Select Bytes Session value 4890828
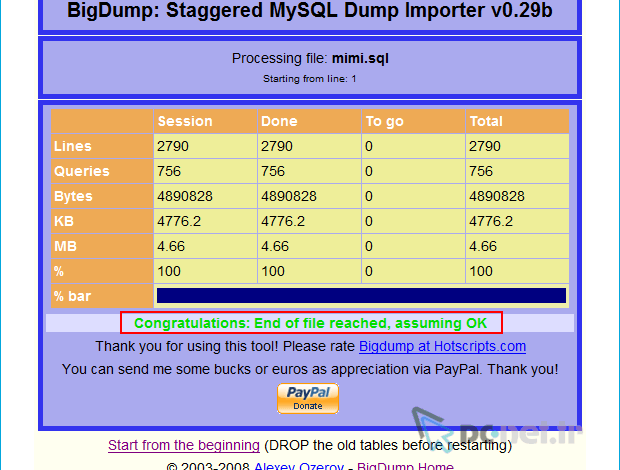The width and height of the screenshot is (620, 470). tap(185, 196)
